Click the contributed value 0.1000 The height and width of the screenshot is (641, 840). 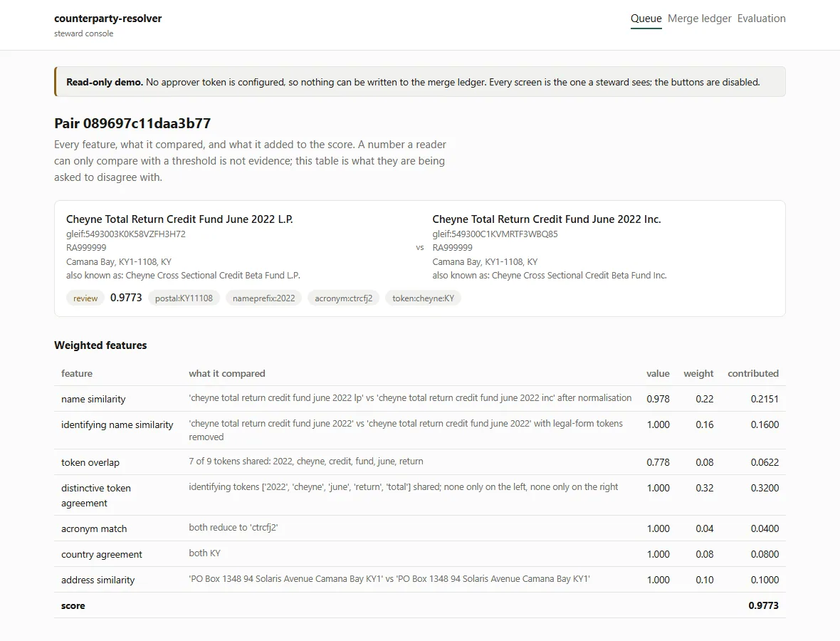[765, 580]
